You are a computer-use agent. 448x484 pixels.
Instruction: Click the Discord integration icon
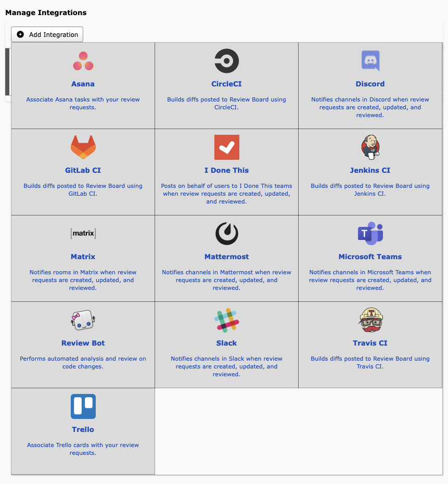tap(370, 60)
